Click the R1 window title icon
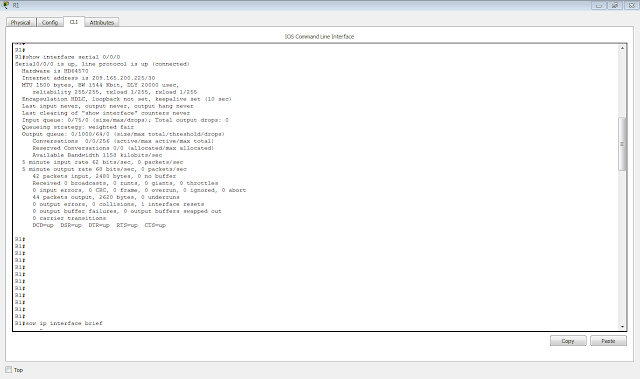Viewport: 640px width, 379px height. click(x=5, y=5)
